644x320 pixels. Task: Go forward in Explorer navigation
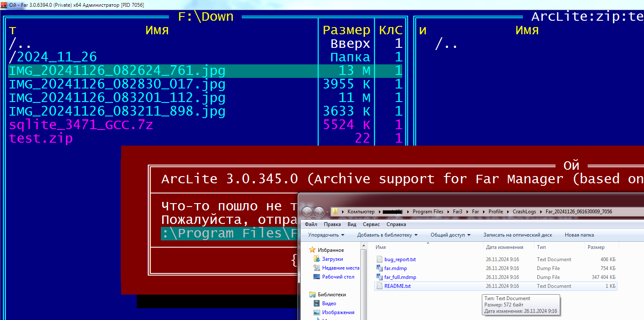tap(319, 212)
